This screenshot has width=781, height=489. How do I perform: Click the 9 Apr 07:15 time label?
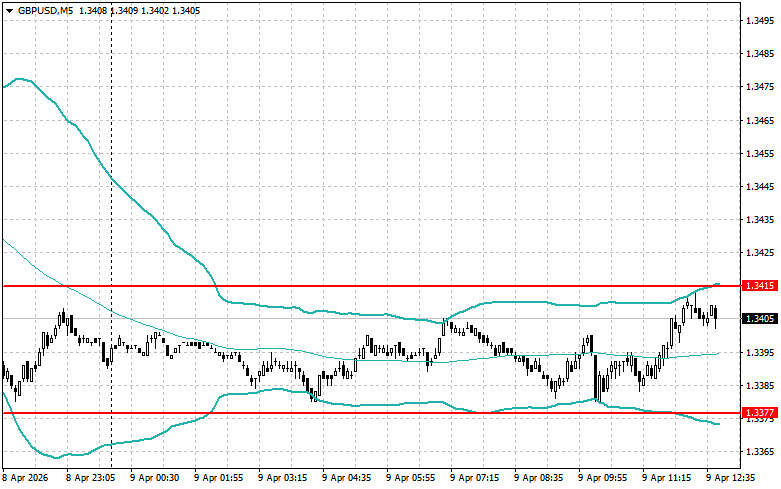[x=475, y=478]
